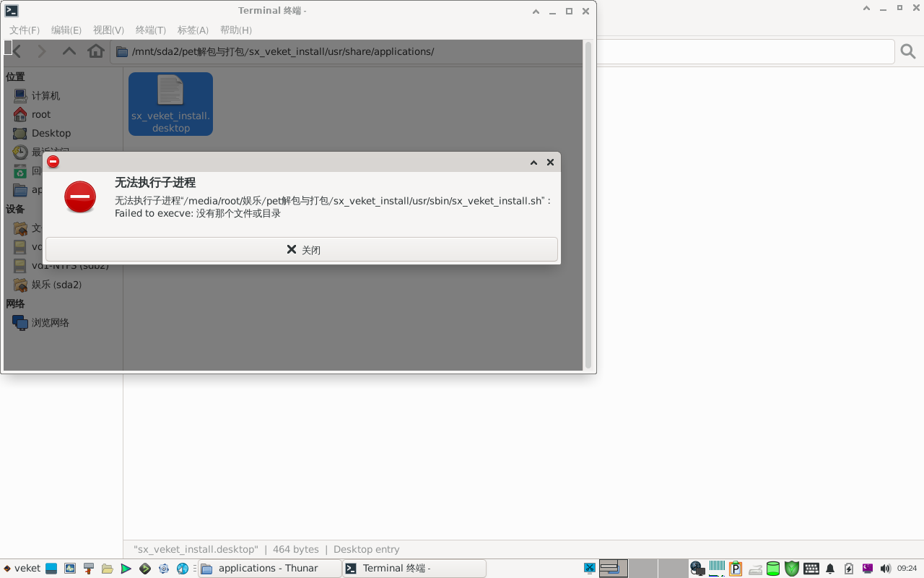Click the purple display tray icon
Image resolution: width=924 pixels, height=578 pixels.
pyautogui.click(x=868, y=569)
